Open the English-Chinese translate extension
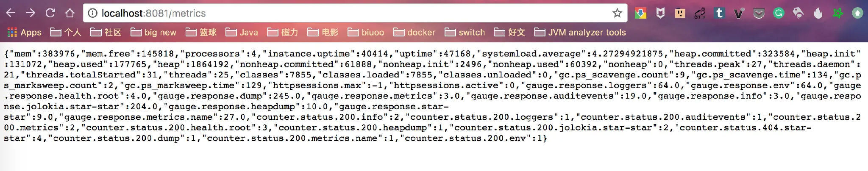This screenshot has width=868, height=171. coord(700,14)
